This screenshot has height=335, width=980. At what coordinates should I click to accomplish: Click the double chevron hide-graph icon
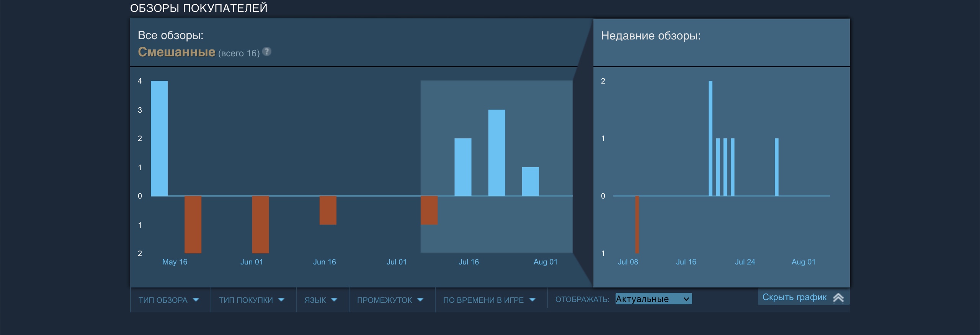click(838, 297)
